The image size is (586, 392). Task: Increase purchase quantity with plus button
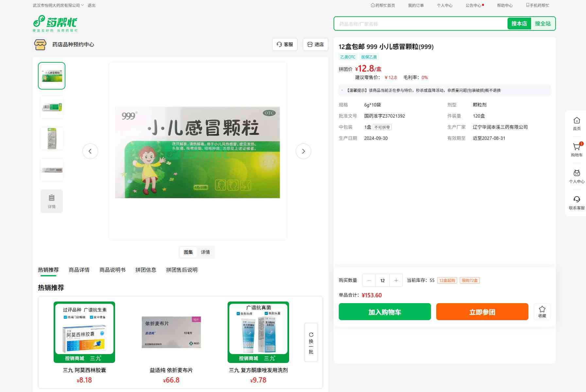[396, 280]
